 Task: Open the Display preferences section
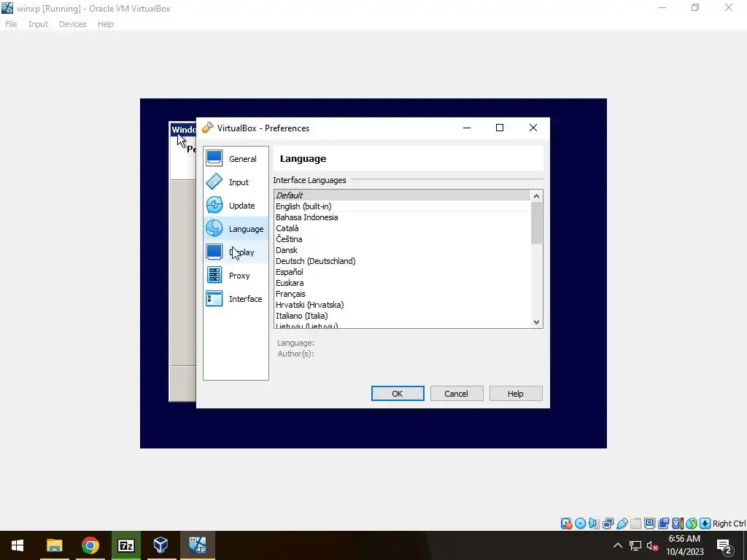click(x=236, y=252)
